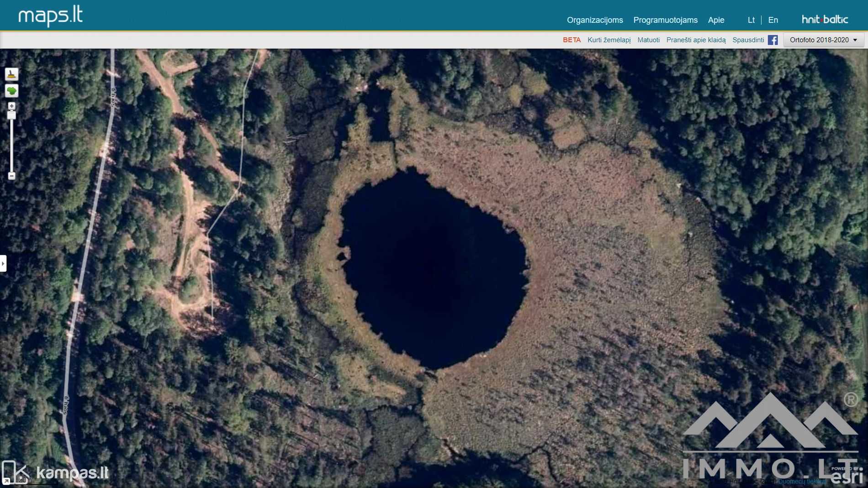Zoom out with the minus button

[11, 176]
